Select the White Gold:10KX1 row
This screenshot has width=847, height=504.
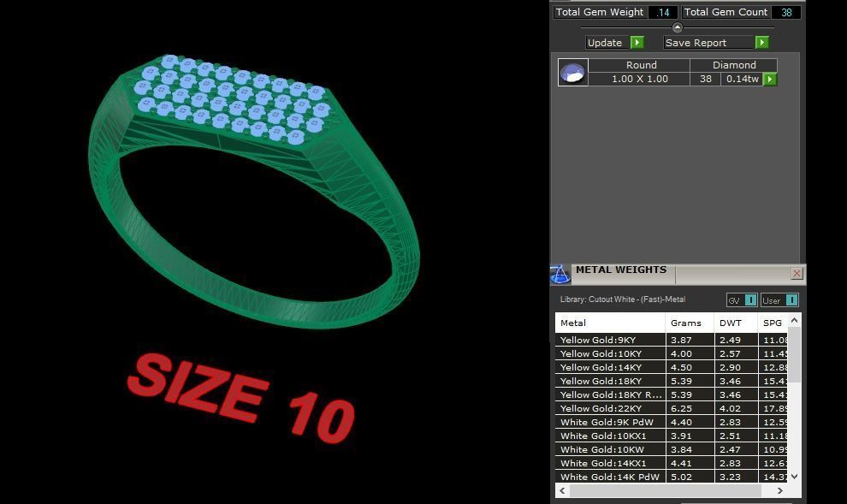click(672, 436)
